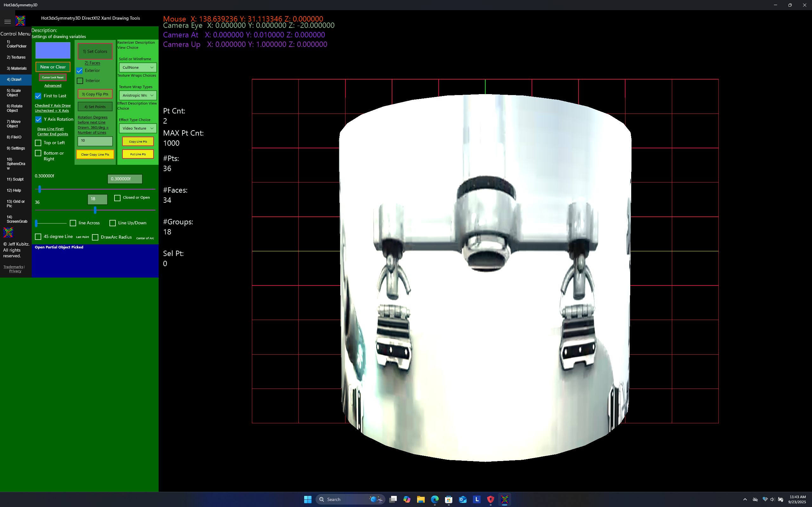Uncheck the Exterior faces checkbox
The image size is (812, 507).
pyautogui.click(x=80, y=70)
